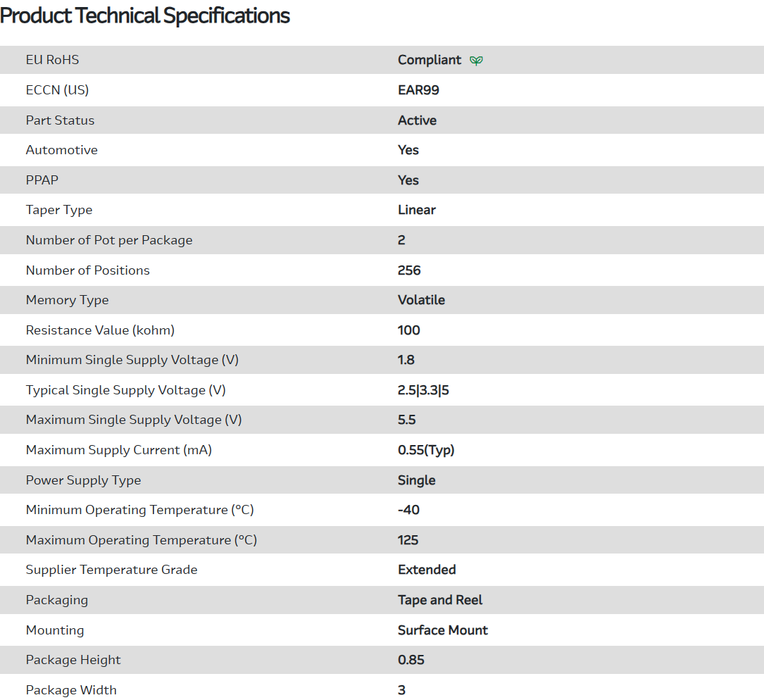Image resolution: width=764 pixels, height=700 pixels.
Task: Click the Volatile memory type value
Action: click(x=421, y=300)
